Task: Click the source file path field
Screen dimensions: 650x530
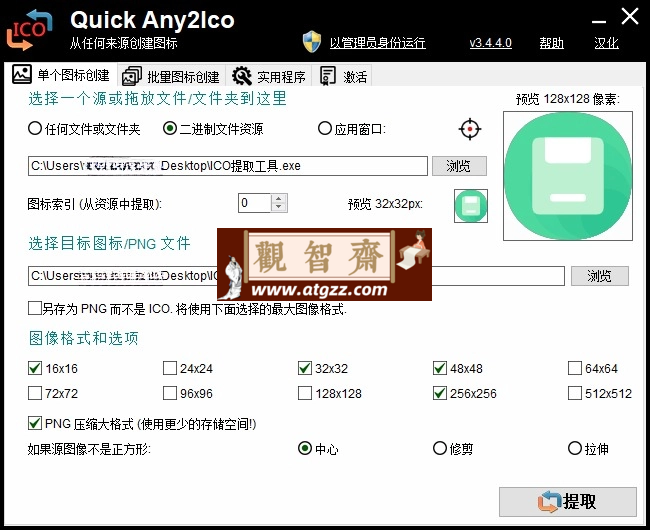Action: 228,166
